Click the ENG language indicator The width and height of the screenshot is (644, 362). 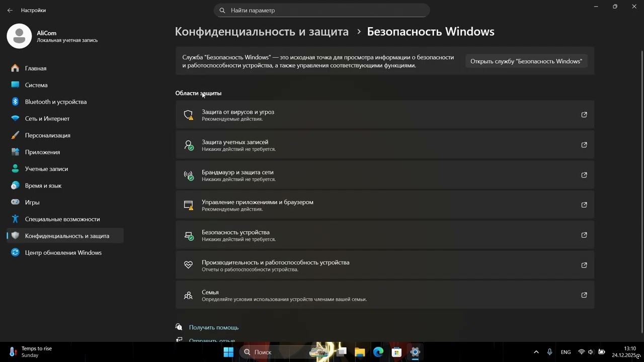click(566, 352)
